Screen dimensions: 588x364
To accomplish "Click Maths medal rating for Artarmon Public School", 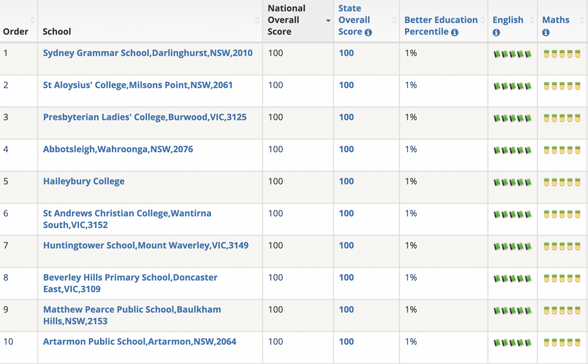I will (x=562, y=343).
